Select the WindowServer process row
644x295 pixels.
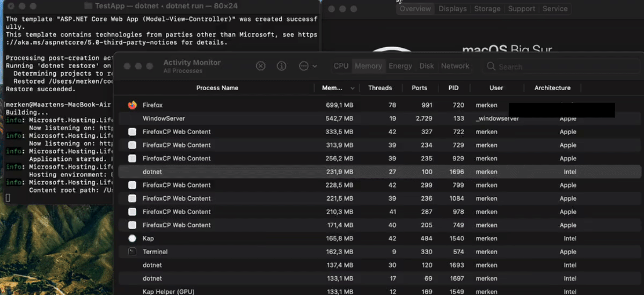coord(380,119)
